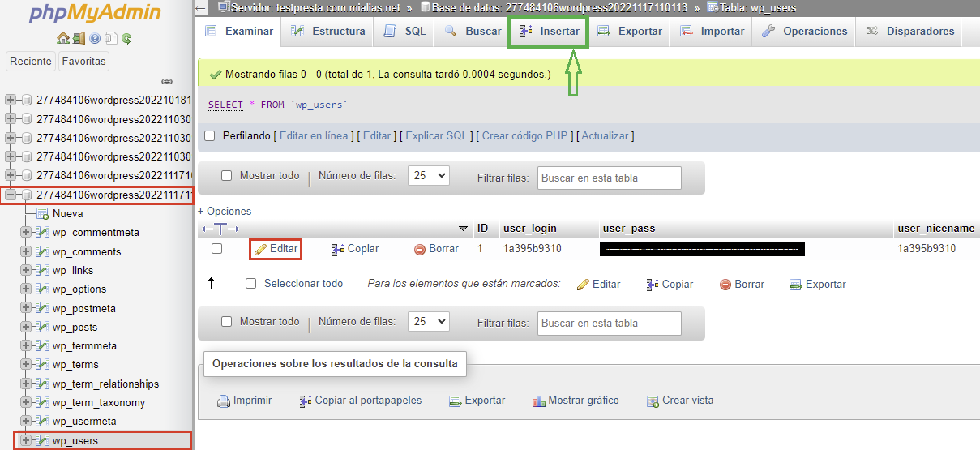Open the Insertar tab

[x=549, y=31]
